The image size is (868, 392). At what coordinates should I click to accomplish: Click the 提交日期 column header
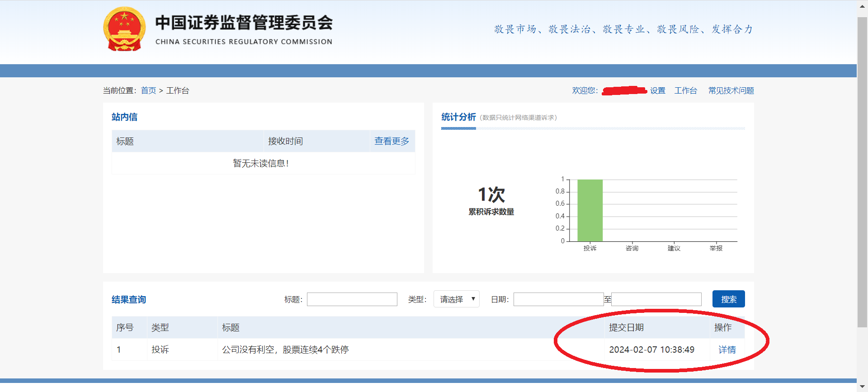click(x=626, y=327)
